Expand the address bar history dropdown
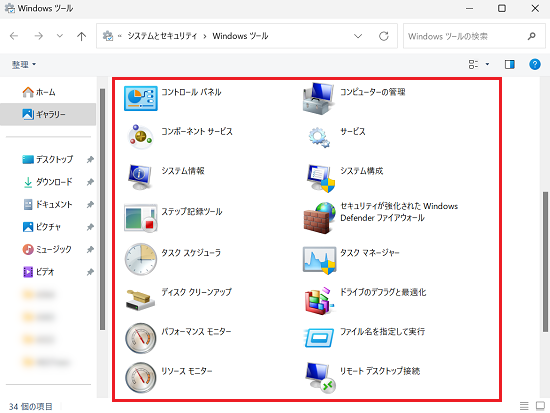Screen dimensions: 550x413 358,36
